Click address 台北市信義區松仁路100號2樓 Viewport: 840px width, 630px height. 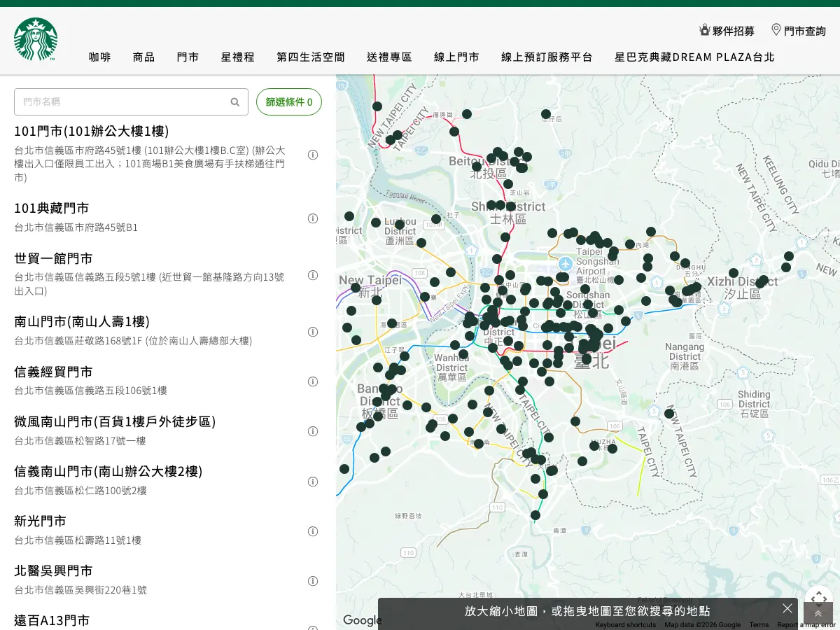click(x=80, y=491)
